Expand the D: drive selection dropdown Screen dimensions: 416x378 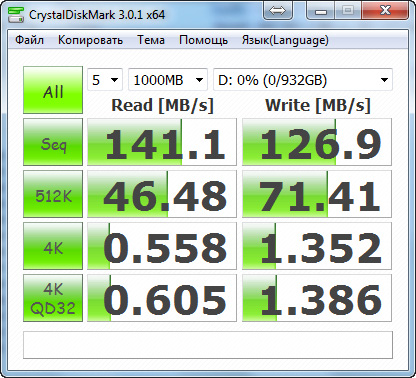303,80
